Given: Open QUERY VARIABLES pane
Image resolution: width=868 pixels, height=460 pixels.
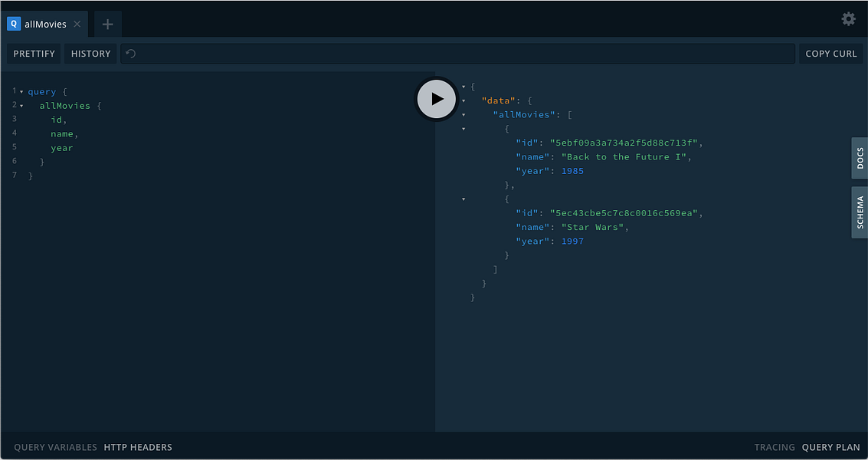Looking at the screenshot, I should pyautogui.click(x=55, y=447).
